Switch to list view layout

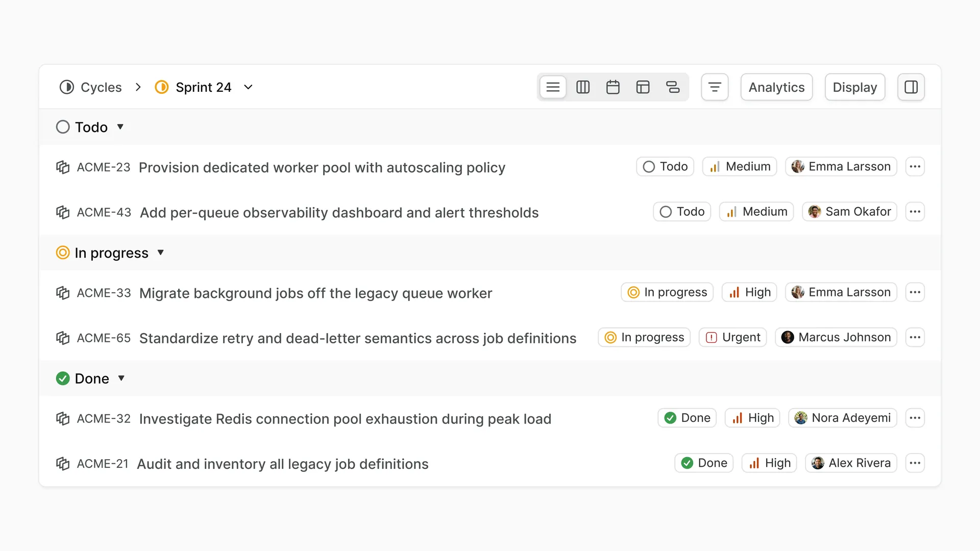click(553, 87)
